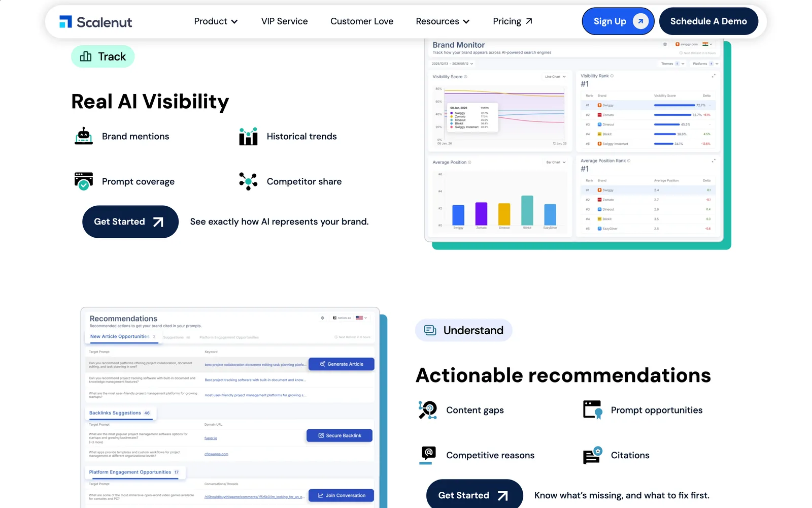Screen dimensions: 812x508
Task: Click the Brand mentions robot icon
Action: tap(84, 136)
